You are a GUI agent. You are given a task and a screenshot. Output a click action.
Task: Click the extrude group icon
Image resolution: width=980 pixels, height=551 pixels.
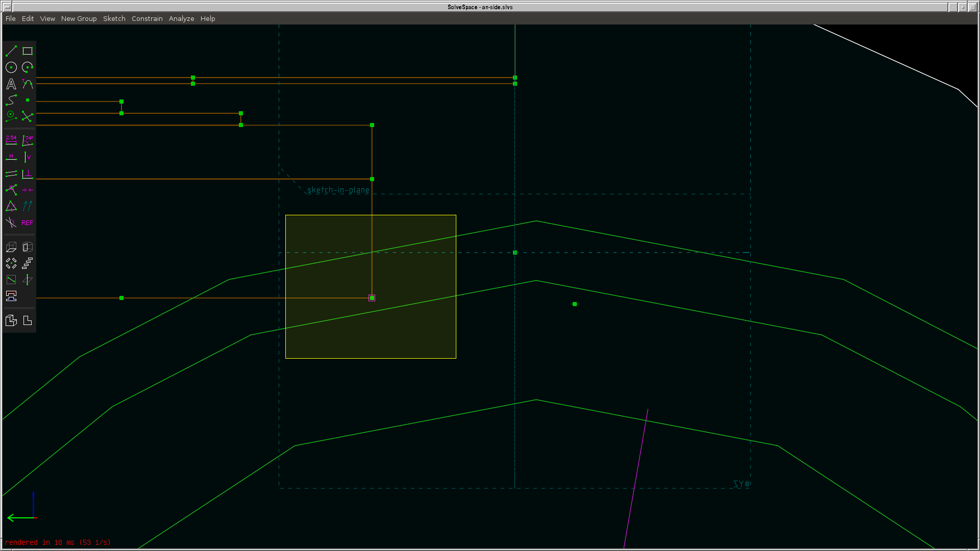pos(11,247)
